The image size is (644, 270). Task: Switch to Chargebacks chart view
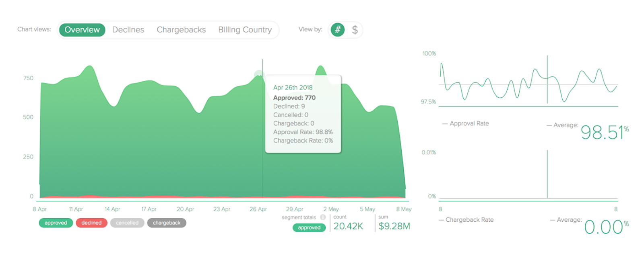pyautogui.click(x=181, y=30)
